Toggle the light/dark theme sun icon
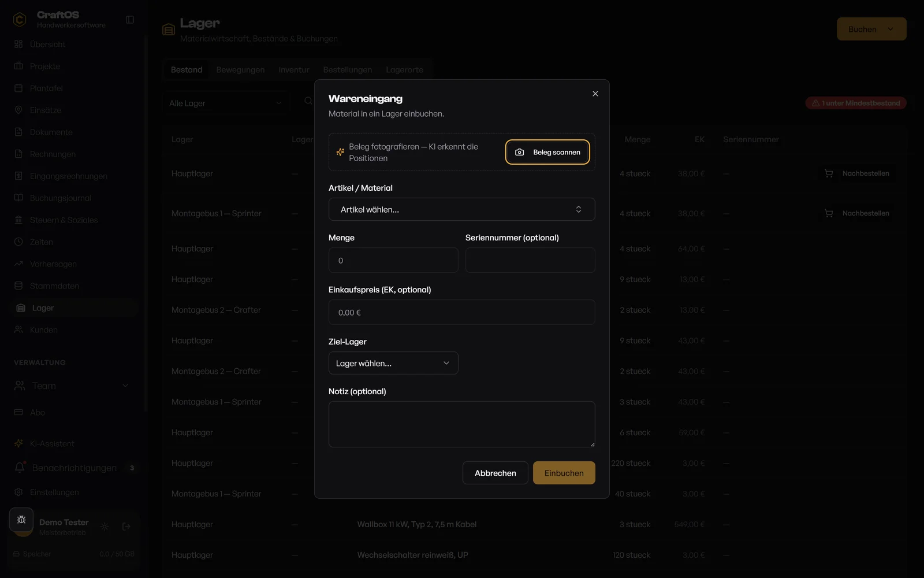Image resolution: width=924 pixels, height=578 pixels. click(105, 527)
